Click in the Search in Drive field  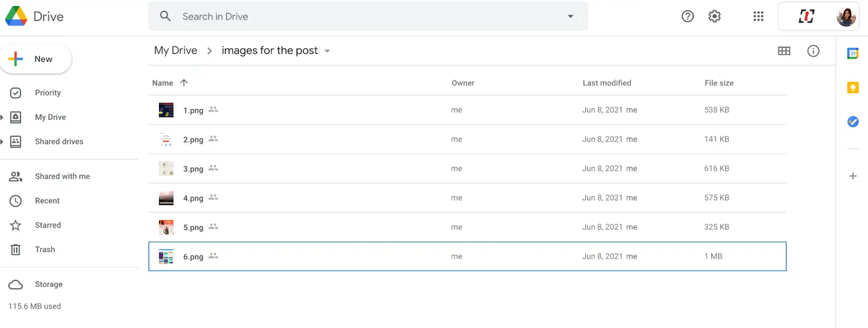368,16
